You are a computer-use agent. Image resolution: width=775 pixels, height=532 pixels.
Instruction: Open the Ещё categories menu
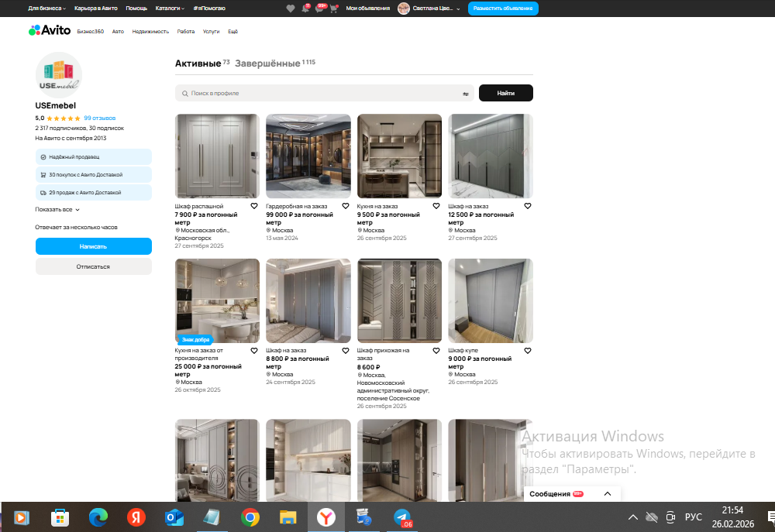232,32
